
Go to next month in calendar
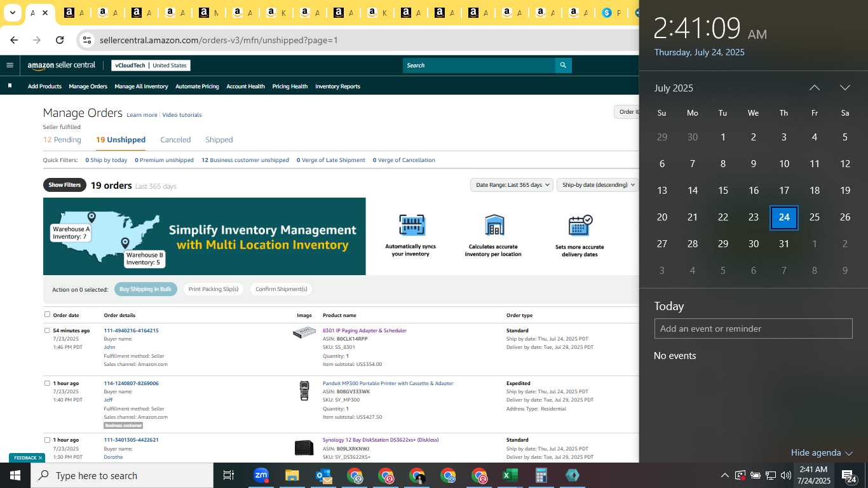(844, 88)
